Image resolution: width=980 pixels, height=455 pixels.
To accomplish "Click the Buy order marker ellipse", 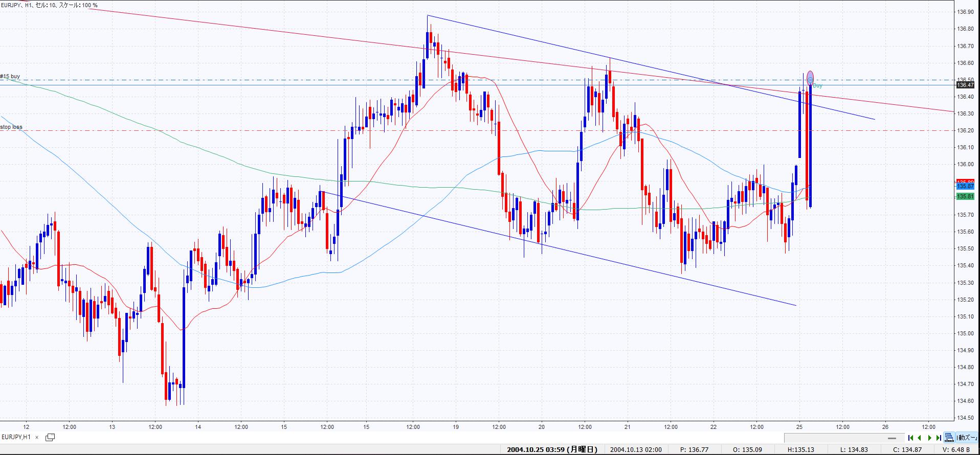I will pyautogui.click(x=810, y=78).
